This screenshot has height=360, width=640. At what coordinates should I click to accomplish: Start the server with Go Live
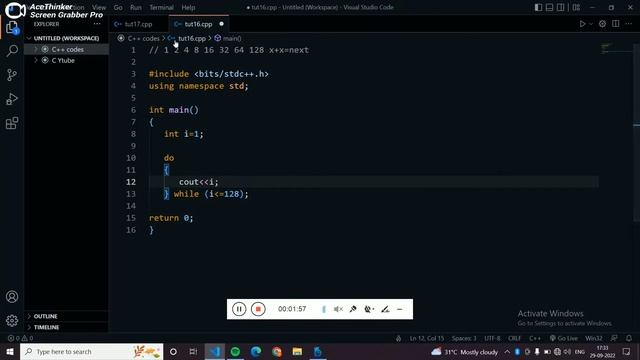coord(563,338)
